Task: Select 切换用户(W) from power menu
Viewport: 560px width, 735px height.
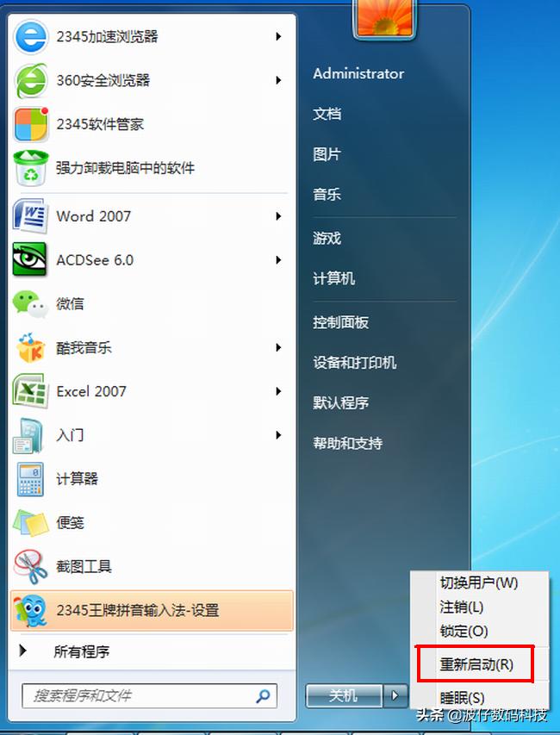Action: (x=479, y=582)
